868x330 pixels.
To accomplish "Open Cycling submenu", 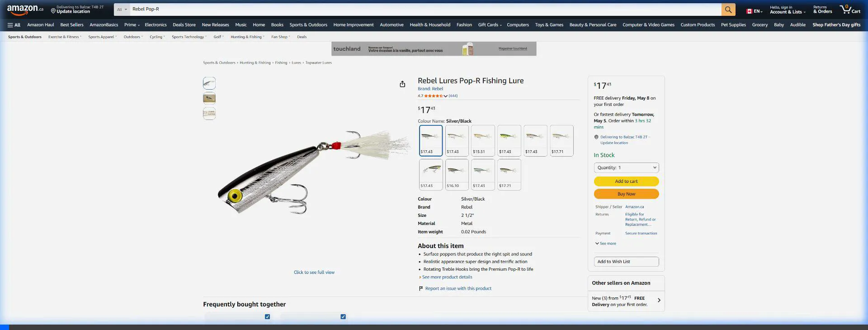I will 157,37.
